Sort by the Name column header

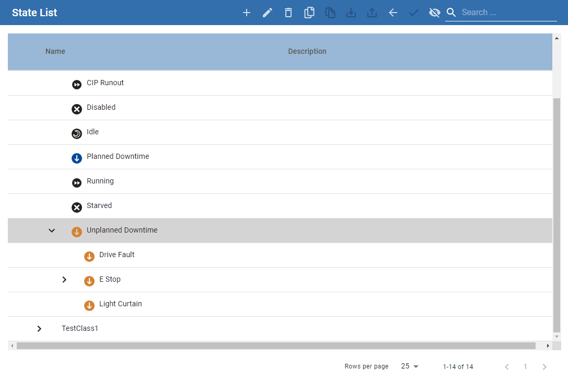click(x=55, y=51)
